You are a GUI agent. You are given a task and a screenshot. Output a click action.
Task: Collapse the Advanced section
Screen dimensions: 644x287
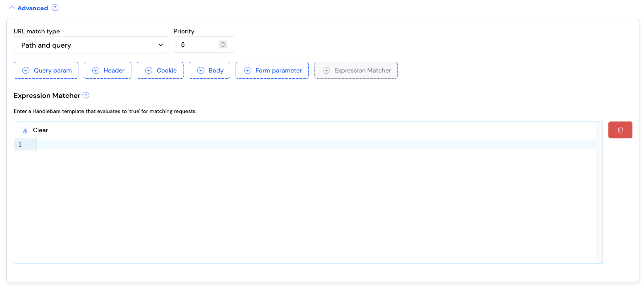click(12, 8)
